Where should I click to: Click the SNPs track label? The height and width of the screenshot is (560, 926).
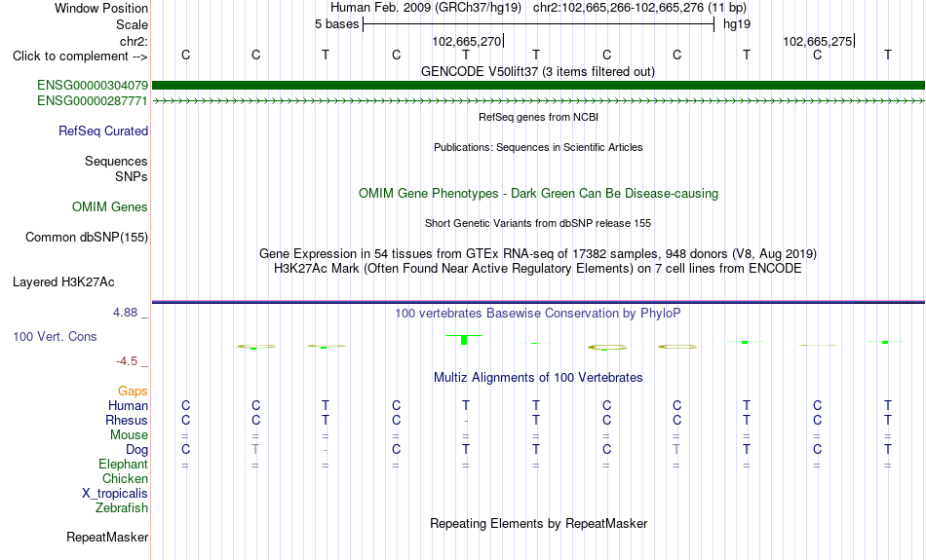coord(132,176)
